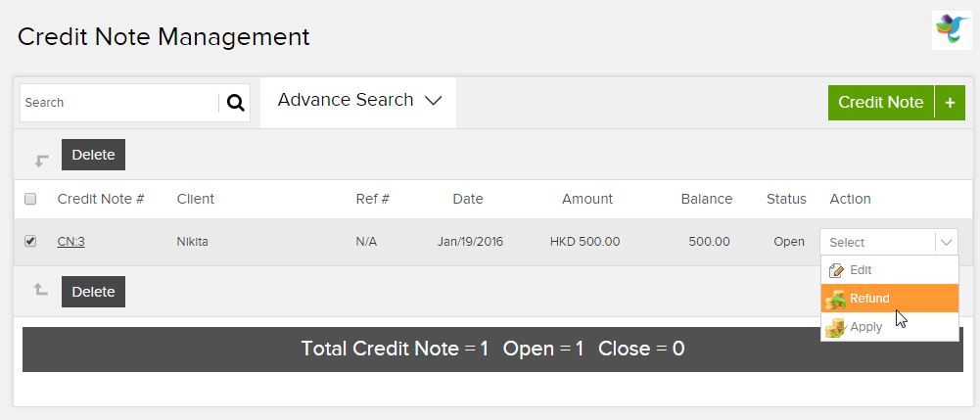This screenshot has height=420, width=980.
Task: Open the CN:3 credit note link
Action: tap(70, 241)
